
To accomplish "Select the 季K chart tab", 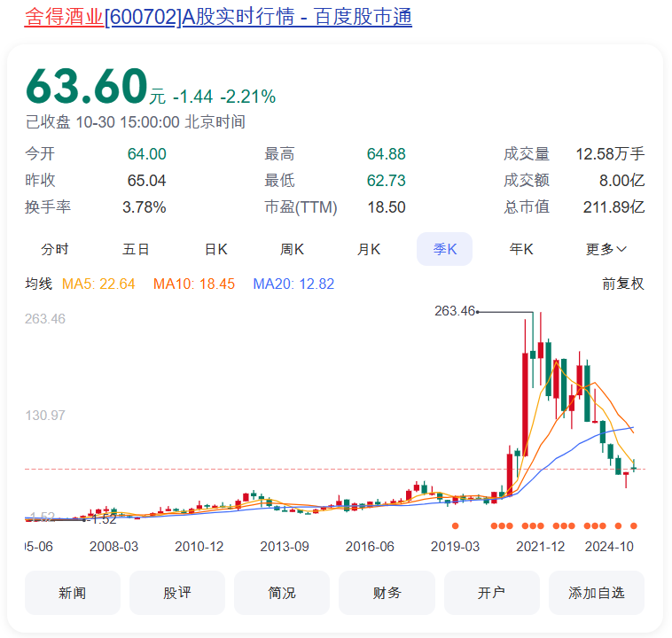I will (444, 249).
